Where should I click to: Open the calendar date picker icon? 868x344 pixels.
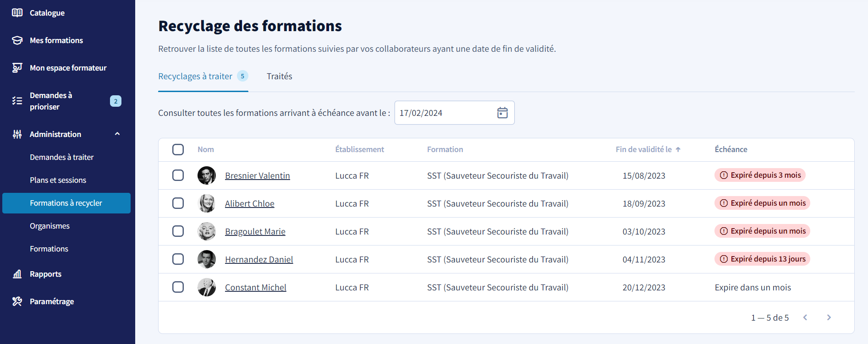pyautogui.click(x=502, y=113)
